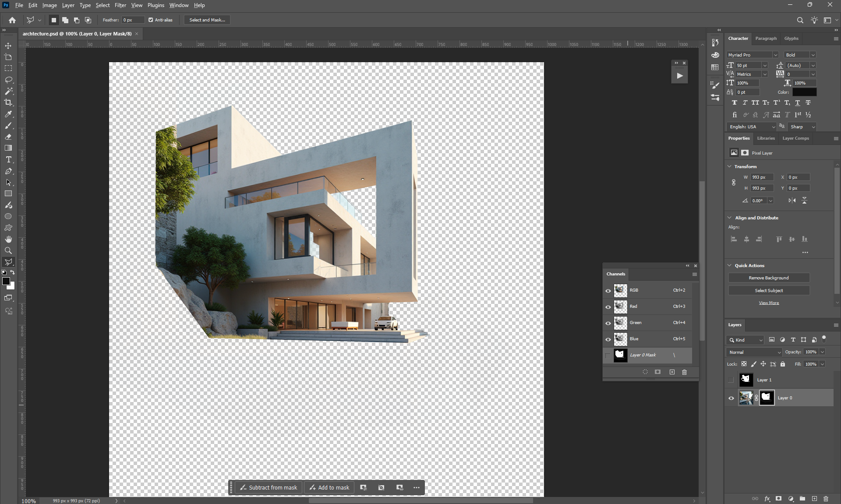Select the Move tool

pos(8,46)
